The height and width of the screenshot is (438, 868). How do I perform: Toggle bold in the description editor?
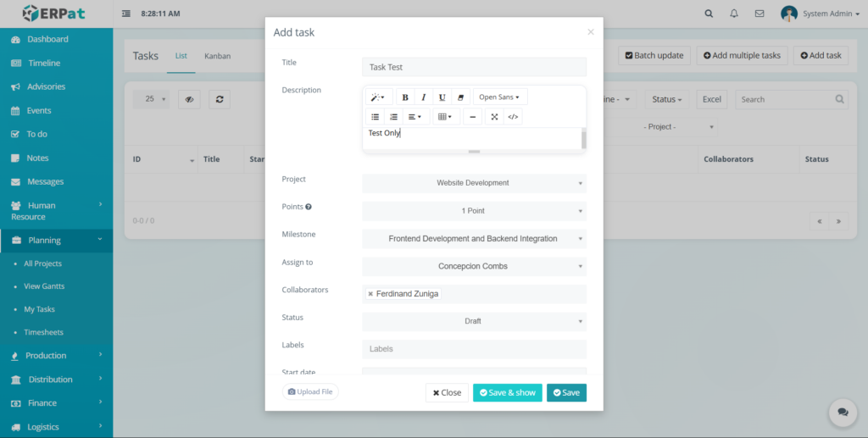point(405,97)
